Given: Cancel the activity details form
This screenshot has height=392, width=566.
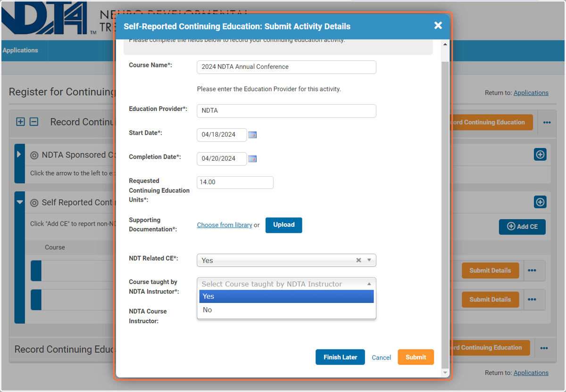Looking at the screenshot, I should pos(381,358).
